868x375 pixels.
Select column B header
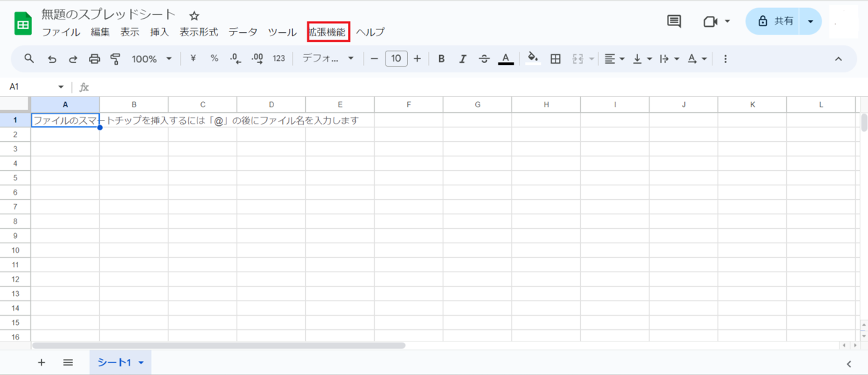point(134,105)
